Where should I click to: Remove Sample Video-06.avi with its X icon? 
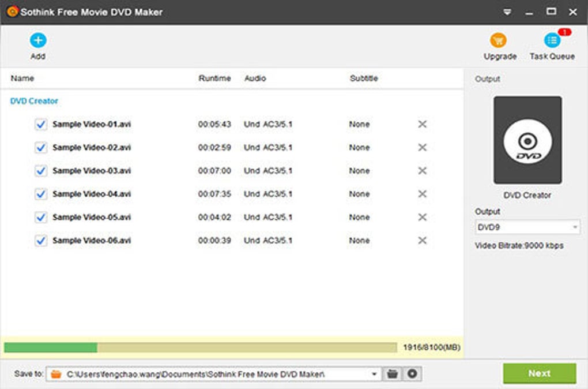422,240
